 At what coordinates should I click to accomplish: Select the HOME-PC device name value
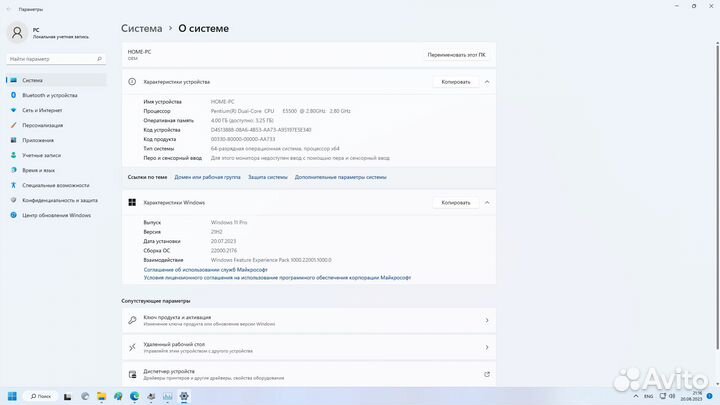(222, 101)
